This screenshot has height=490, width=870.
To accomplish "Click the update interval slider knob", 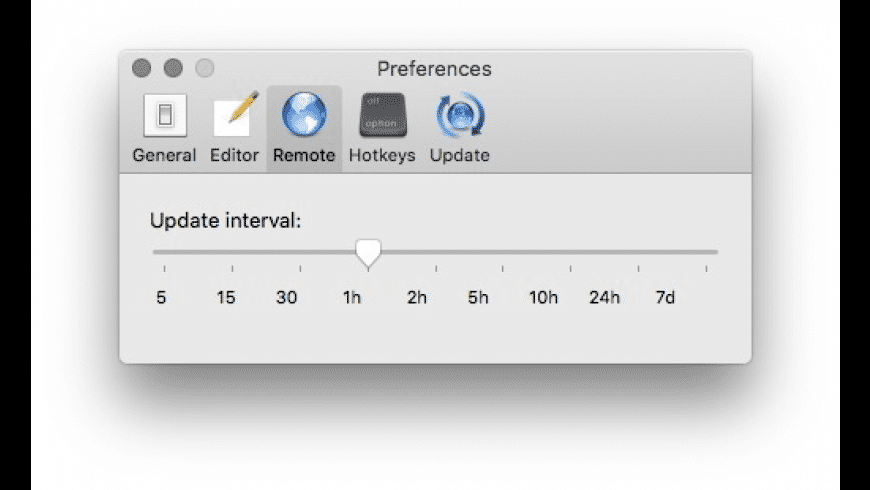I will point(368,253).
